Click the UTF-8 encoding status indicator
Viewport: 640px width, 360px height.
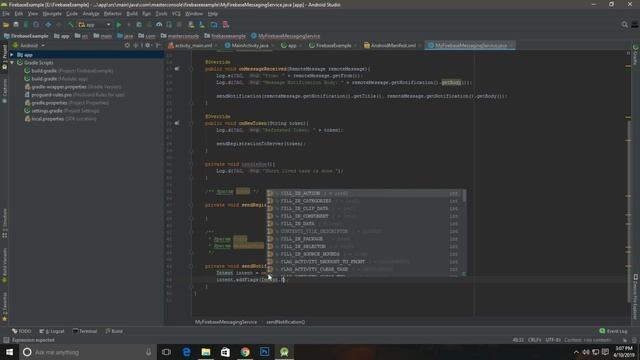[553, 340]
